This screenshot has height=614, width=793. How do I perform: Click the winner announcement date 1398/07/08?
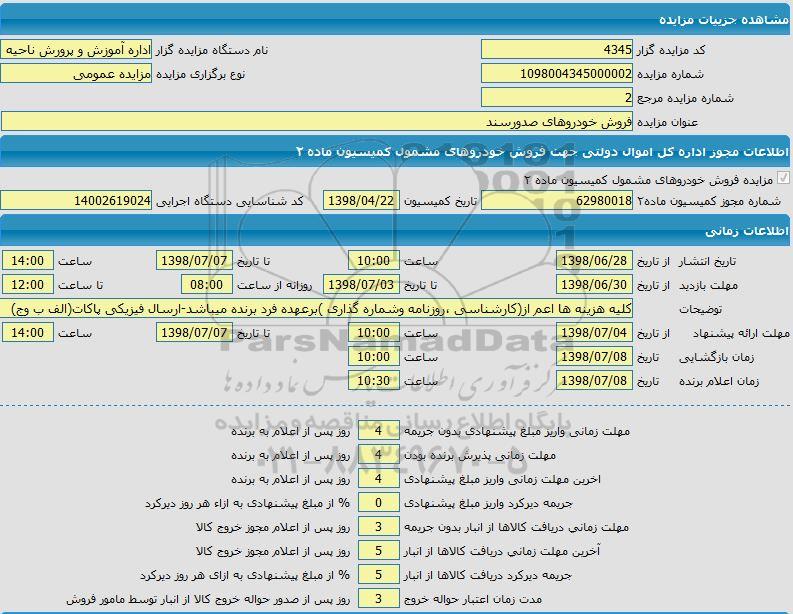[x=594, y=380]
